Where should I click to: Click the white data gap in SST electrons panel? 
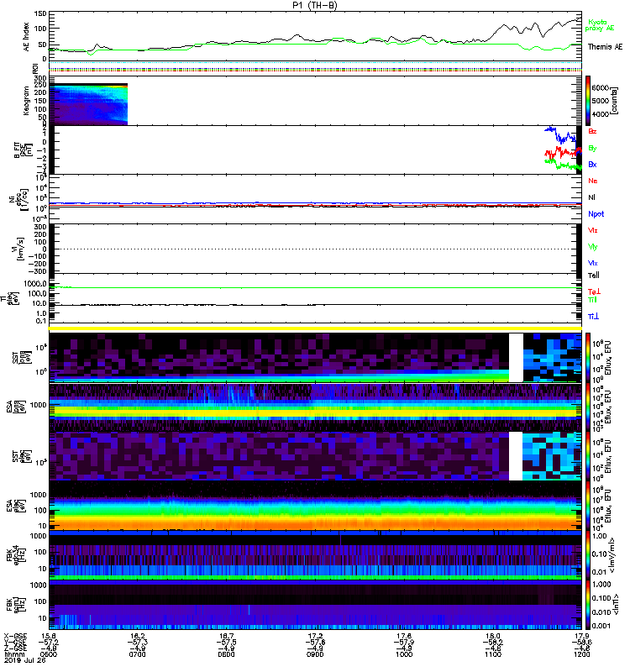point(516,456)
